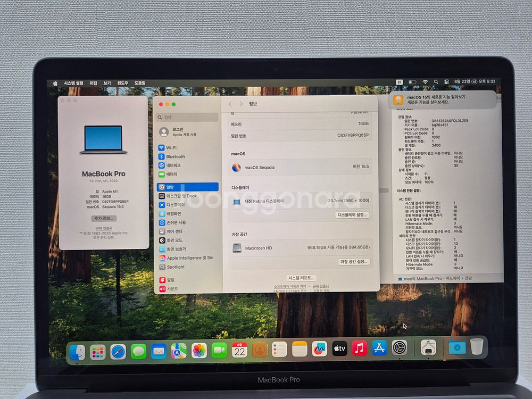
Task: Open the Downloads folder in the Dock
Action: pos(457,347)
